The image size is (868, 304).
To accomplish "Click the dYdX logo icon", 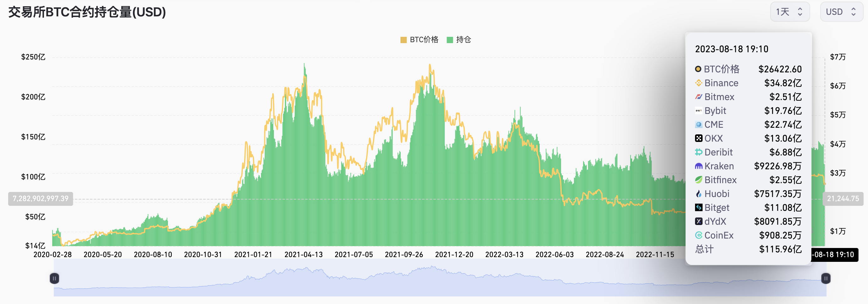I will 698,222.
